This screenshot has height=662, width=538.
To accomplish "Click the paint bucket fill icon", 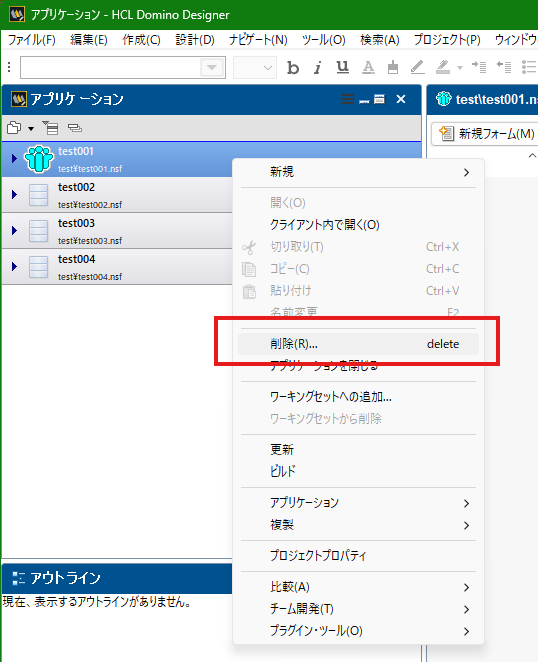I will [x=393, y=68].
